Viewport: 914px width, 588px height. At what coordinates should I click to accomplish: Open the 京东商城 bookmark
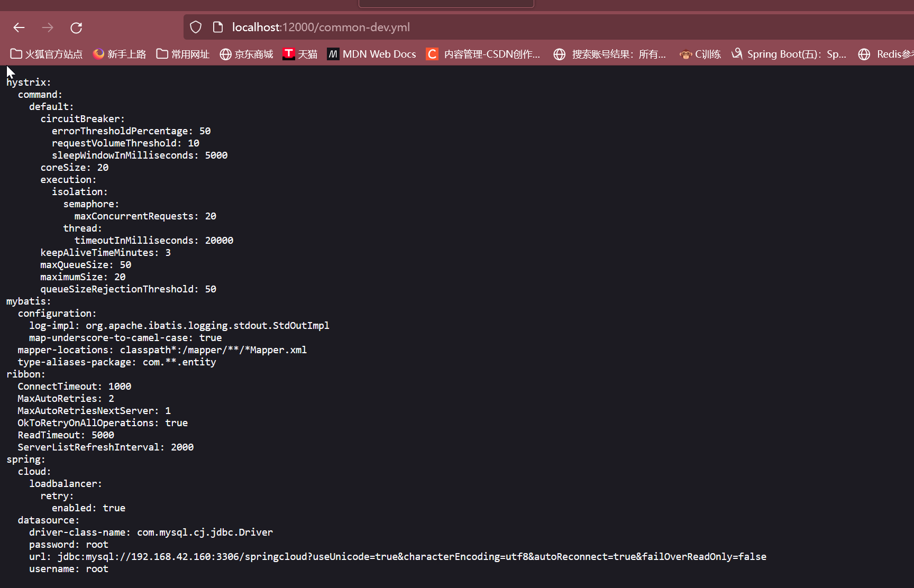[x=246, y=54]
